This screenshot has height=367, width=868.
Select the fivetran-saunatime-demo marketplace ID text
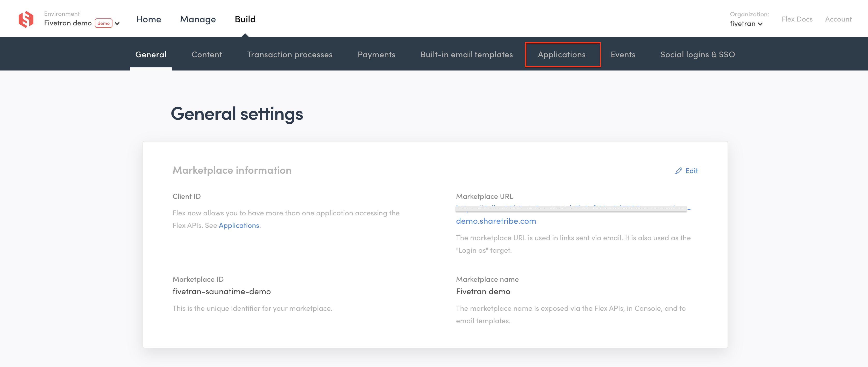click(x=221, y=292)
